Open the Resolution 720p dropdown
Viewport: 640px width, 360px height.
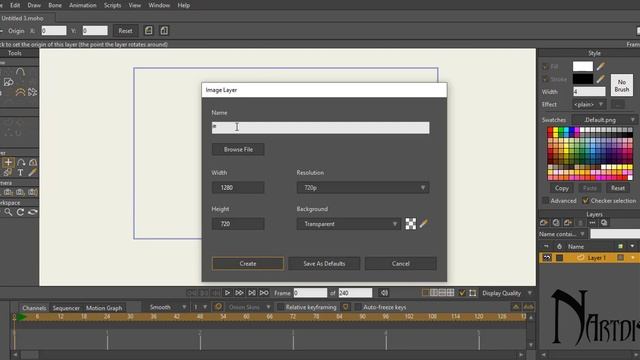[x=362, y=187]
